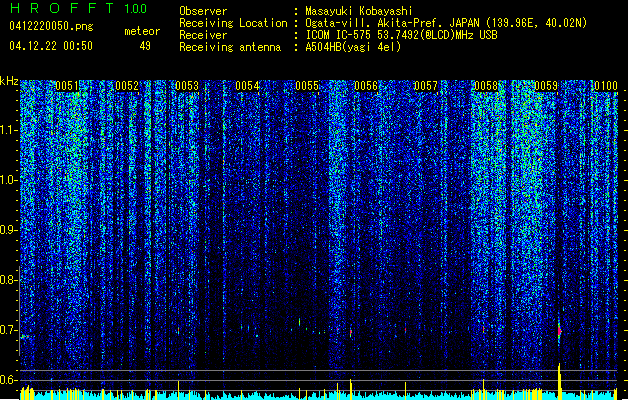Click time marker 0055
Image resolution: width=629 pixels, height=400 pixels.
(307, 86)
